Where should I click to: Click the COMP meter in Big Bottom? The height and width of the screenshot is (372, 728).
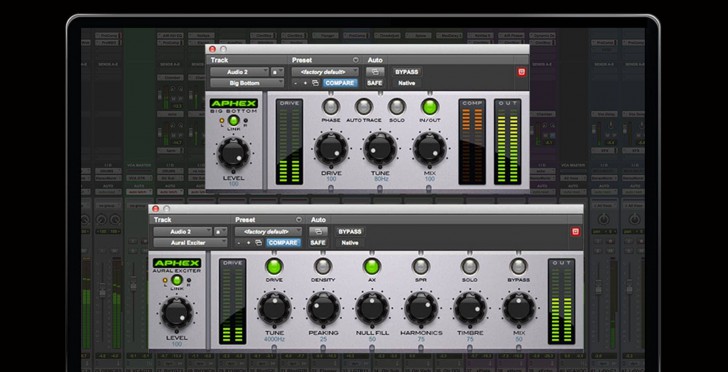click(x=472, y=142)
